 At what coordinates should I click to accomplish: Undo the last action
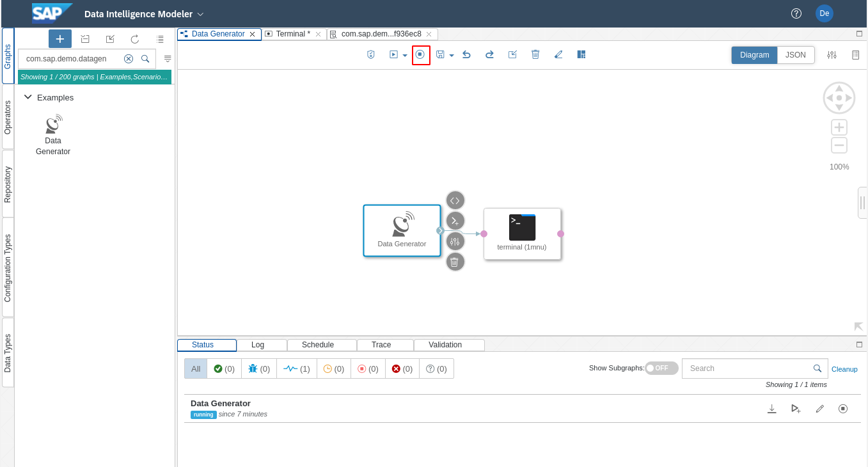pos(466,55)
